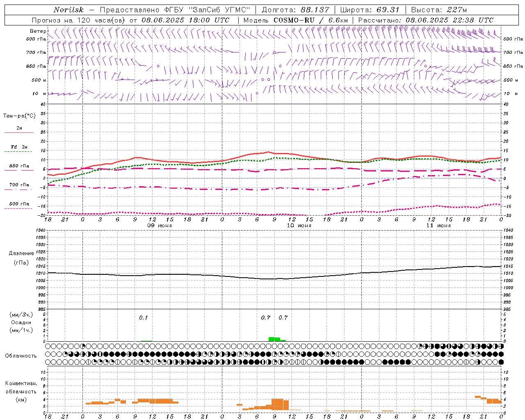The height and width of the screenshot is (420, 525).
Task: Select the "Долгота: 88.137" header field
Action: pos(295,10)
